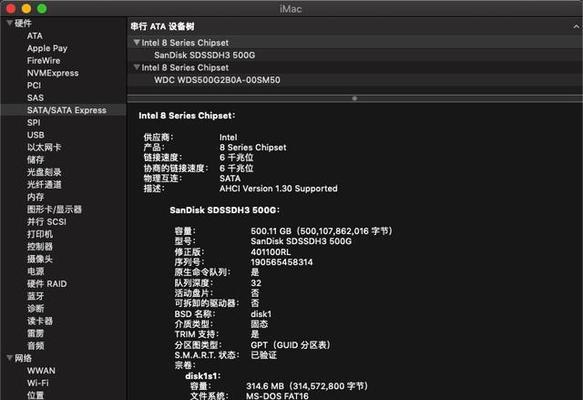Click the disk1s1 volume heading
The image size is (583, 400).
coord(203,376)
